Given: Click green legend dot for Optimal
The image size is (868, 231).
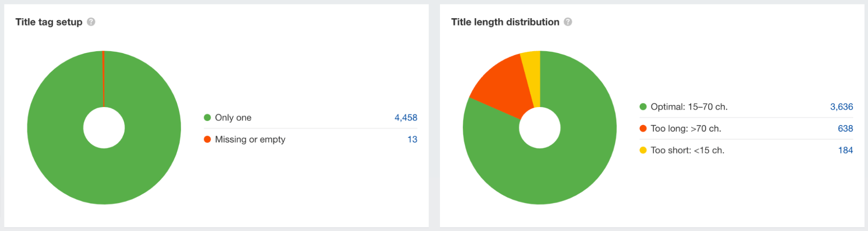Looking at the screenshot, I should [x=643, y=107].
